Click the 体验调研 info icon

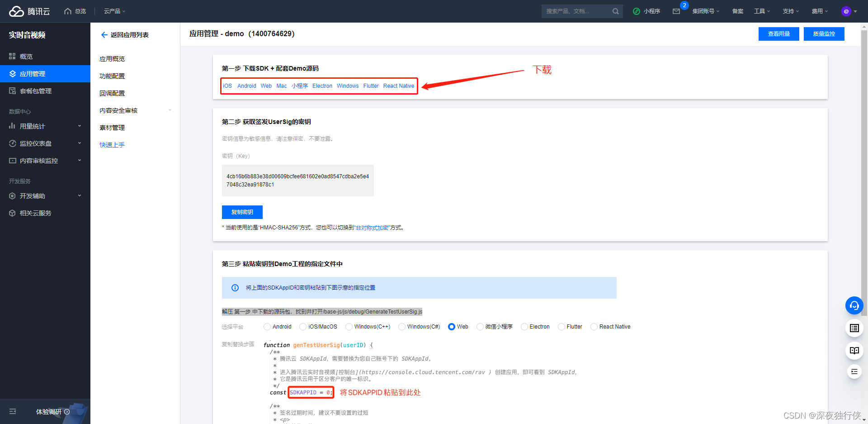coord(67,412)
